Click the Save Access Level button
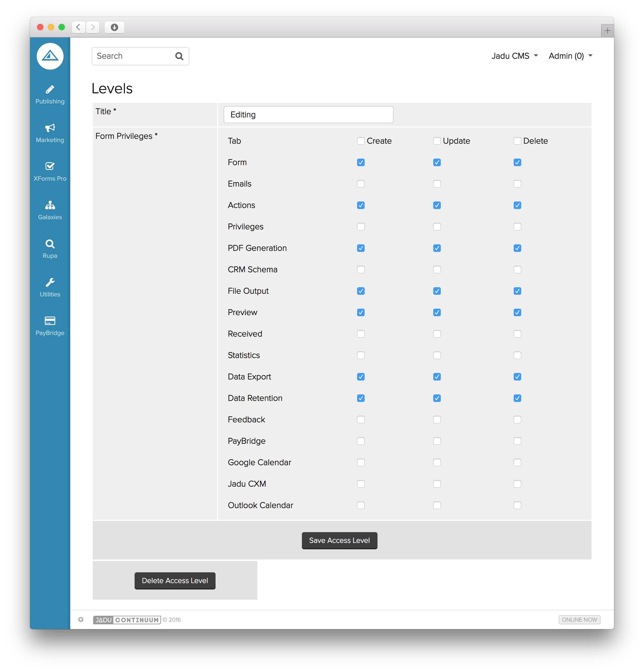The width and height of the screenshot is (644, 672). coord(339,540)
